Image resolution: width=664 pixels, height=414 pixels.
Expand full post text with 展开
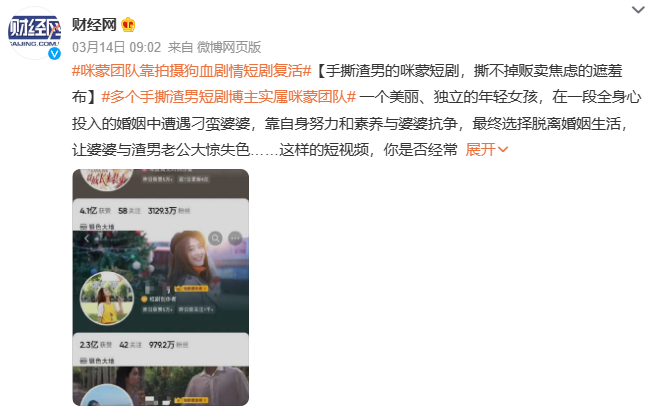pyautogui.click(x=480, y=149)
